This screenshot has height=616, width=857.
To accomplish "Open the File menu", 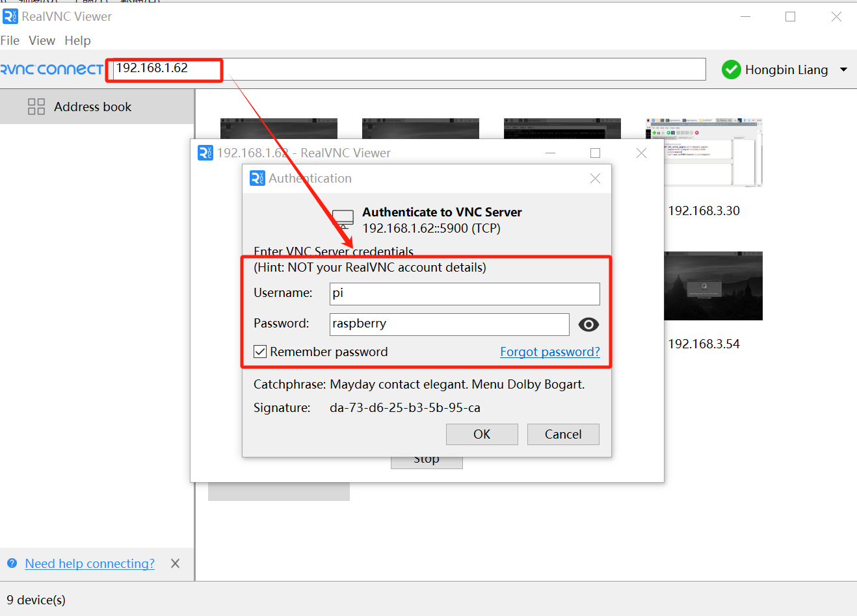I will 10,40.
